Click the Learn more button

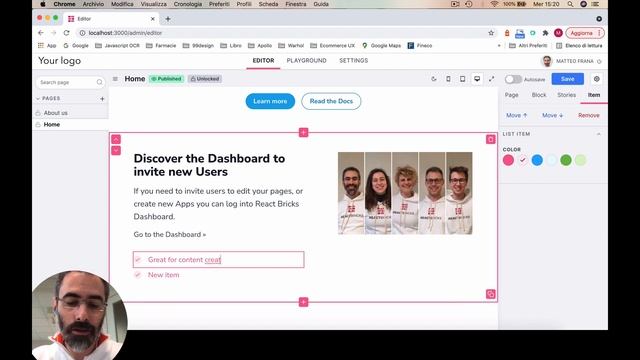click(x=270, y=101)
